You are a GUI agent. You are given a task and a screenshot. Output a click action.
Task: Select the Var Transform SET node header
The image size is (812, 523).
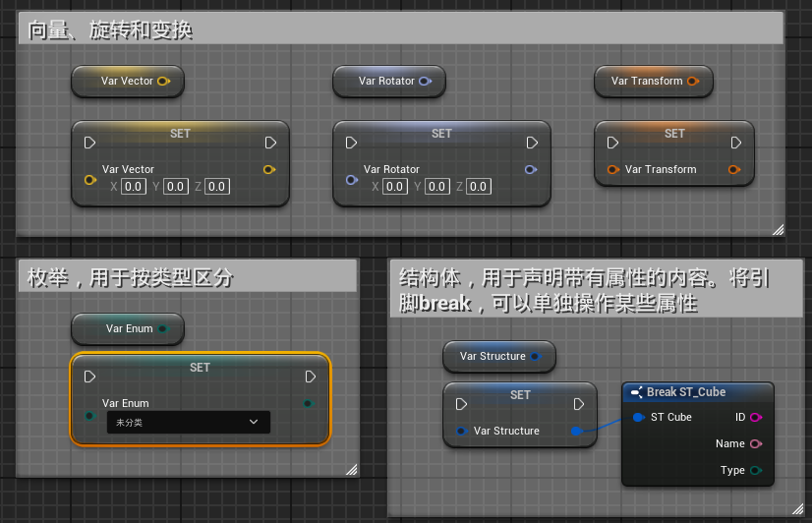pyautogui.click(x=674, y=134)
